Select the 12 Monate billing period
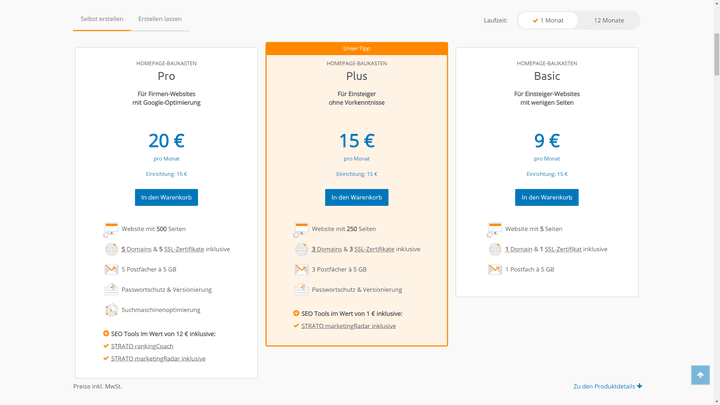Viewport: 720px width, 405px height. click(608, 20)
